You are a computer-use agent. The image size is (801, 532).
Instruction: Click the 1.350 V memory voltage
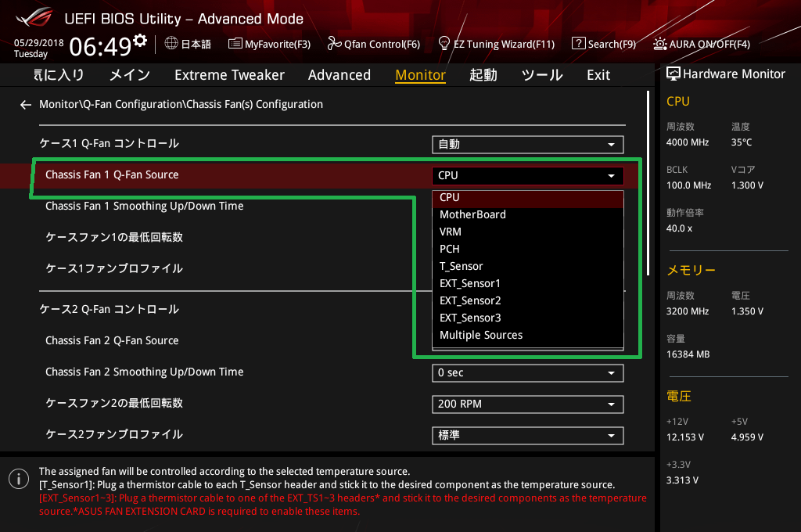(x=747, y=311)
